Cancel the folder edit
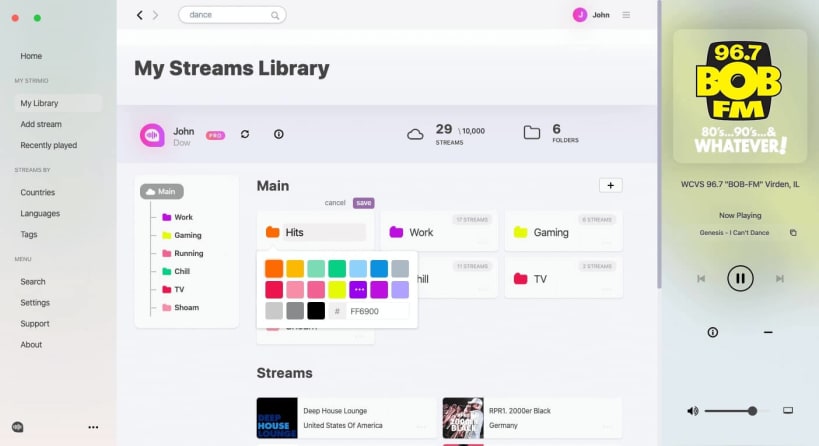The height and width of the screenshot is (446, 819). (335, 203)
